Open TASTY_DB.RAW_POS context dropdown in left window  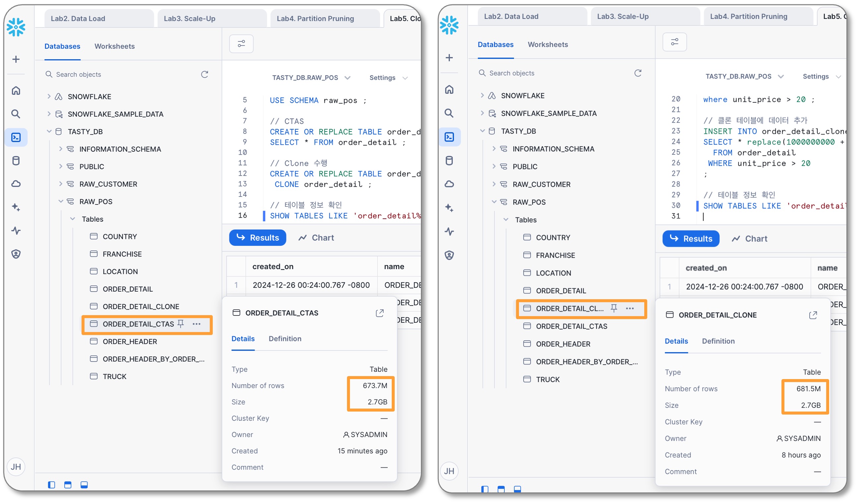coord(311,78)
